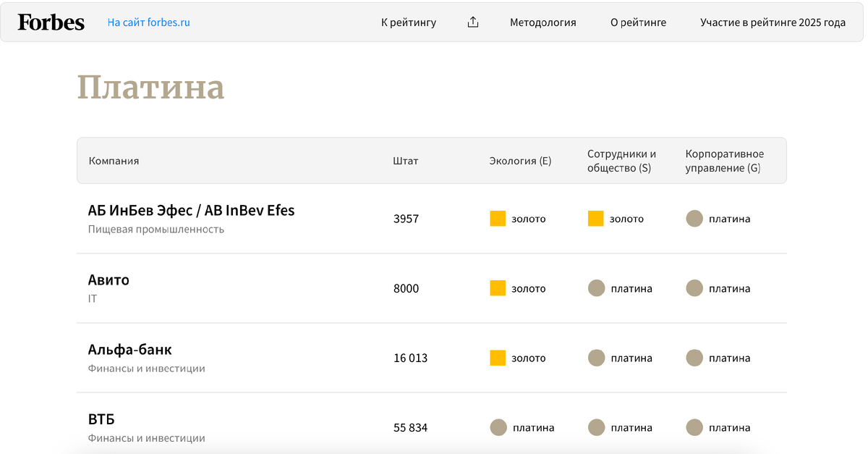This screenshot has height=454, width=868.
Task: Click Альфа-банк gold ecology square
Action: [x=498, y=358]
